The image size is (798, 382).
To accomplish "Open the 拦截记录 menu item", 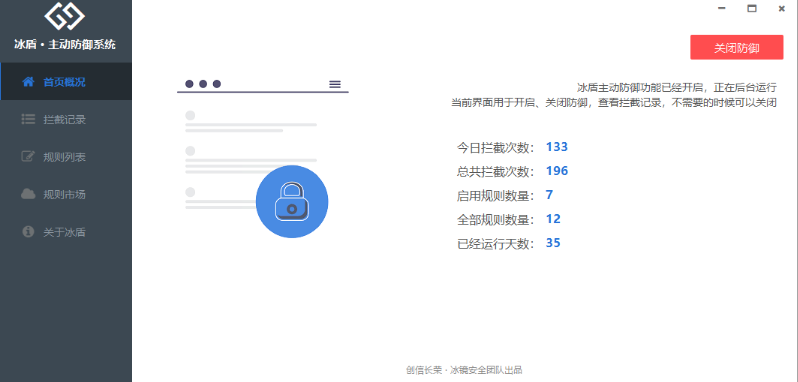I will pyautogui.click(x=66, y=120).
